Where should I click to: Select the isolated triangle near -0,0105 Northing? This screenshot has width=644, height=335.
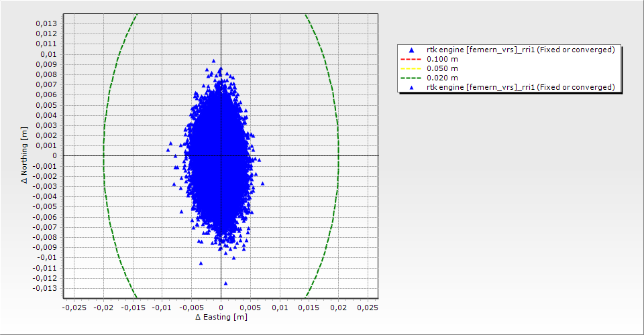click(201, 263)
